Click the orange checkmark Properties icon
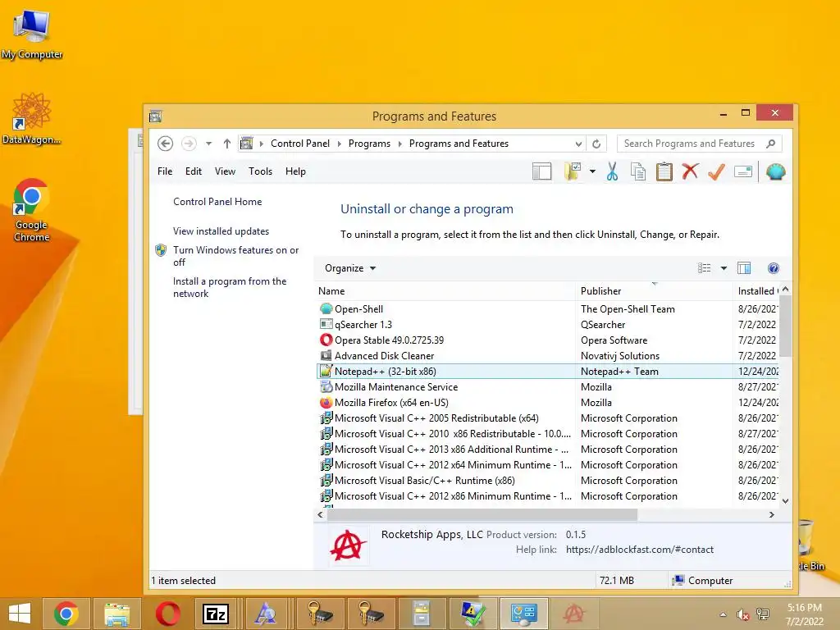 pyautogui.click(x=716, y=171)
